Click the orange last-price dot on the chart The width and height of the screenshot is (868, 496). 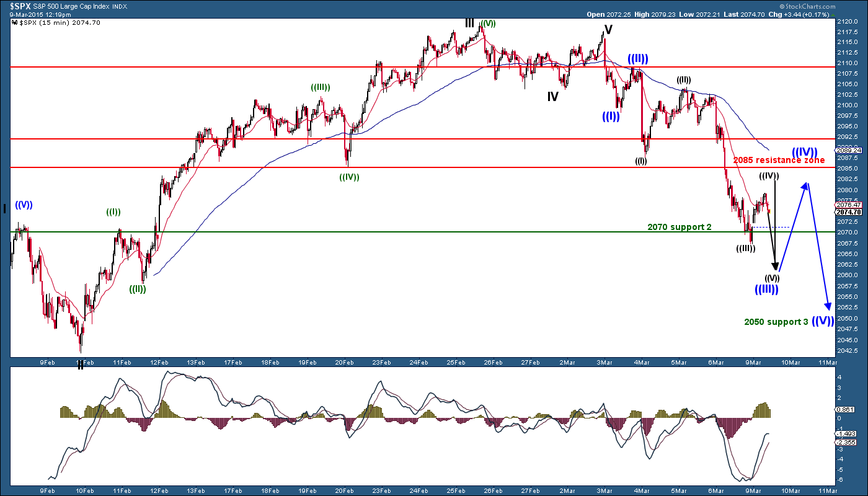point(769,211)
